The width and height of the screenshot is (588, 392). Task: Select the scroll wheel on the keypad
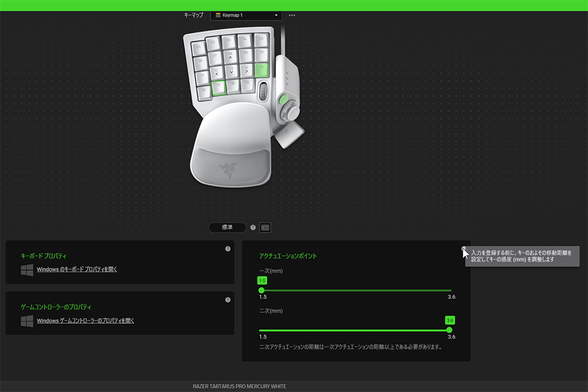point(263,91)
